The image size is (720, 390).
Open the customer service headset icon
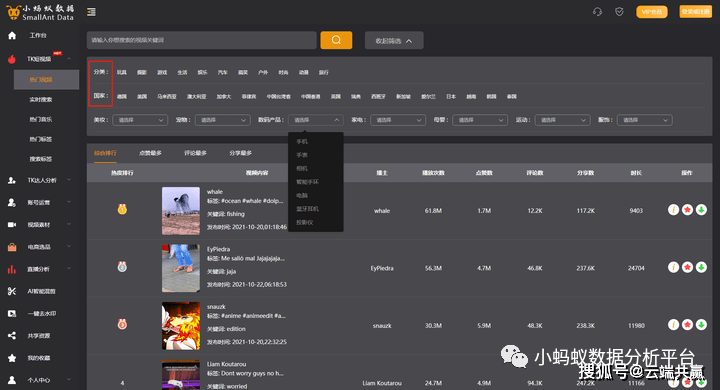tap(597, 12)
